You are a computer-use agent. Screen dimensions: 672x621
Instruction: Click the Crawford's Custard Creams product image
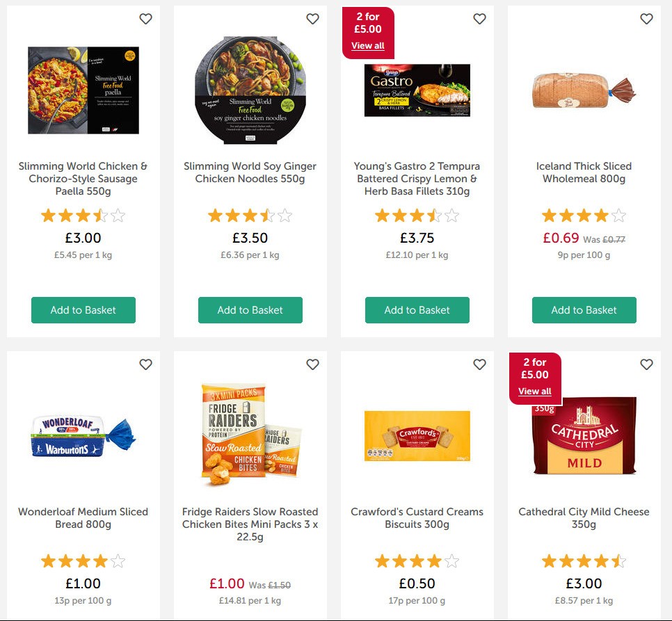coord(417,436)
